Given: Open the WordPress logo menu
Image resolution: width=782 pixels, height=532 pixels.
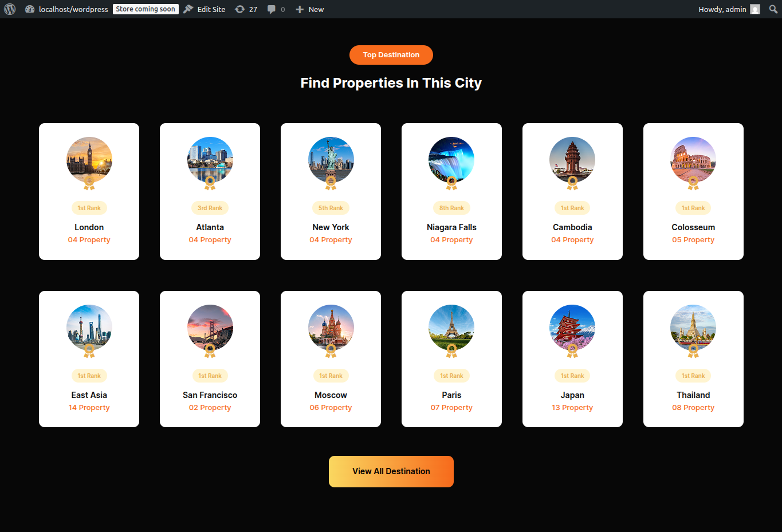Looking at the screenshot, I should pos(10,9).
